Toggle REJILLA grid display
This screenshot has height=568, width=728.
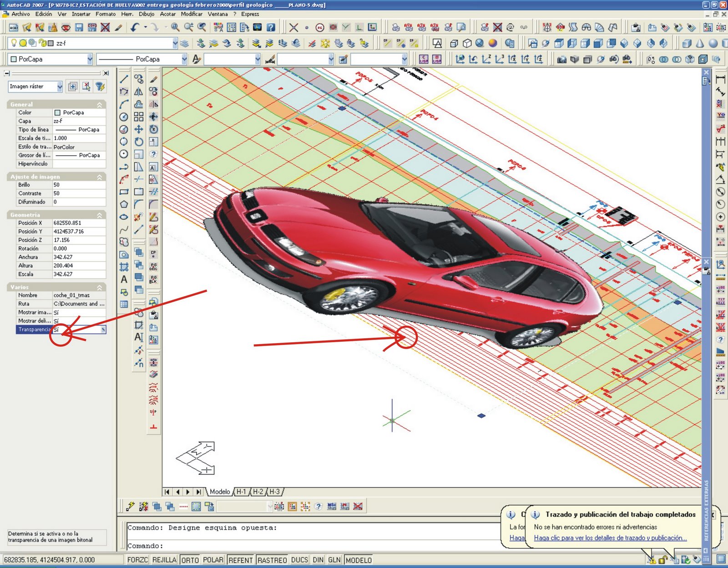coord(164,560)
